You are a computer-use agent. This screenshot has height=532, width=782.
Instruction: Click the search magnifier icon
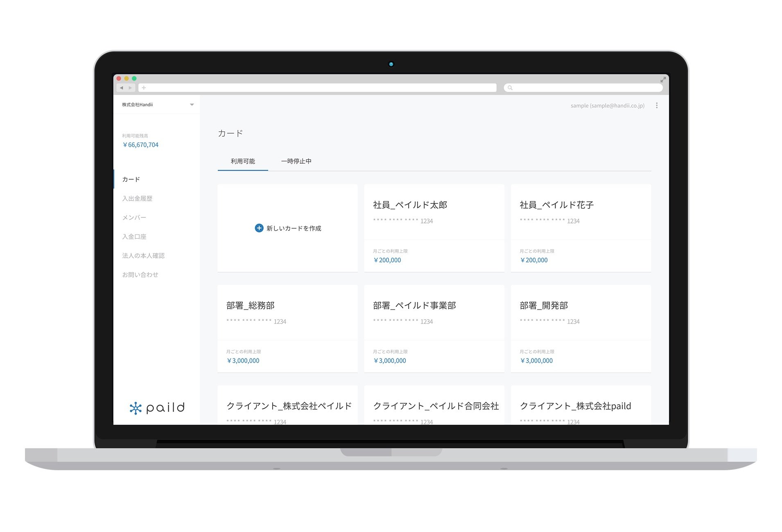pos(510,88)
